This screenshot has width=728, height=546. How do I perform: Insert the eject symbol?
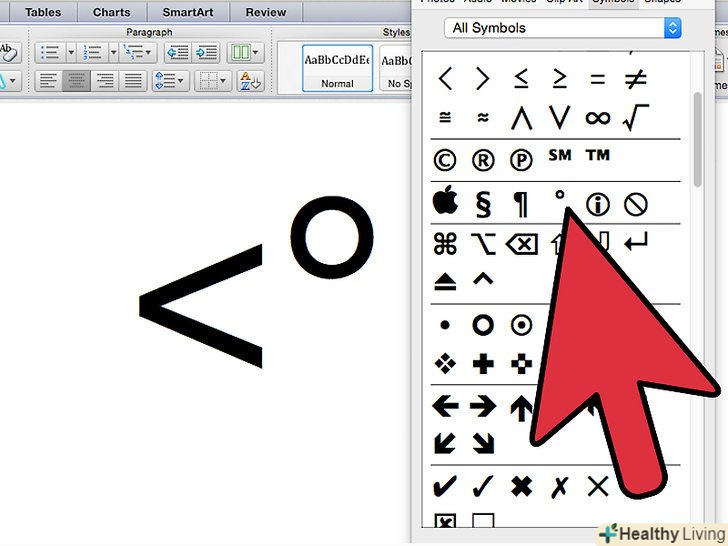(445, 282)
